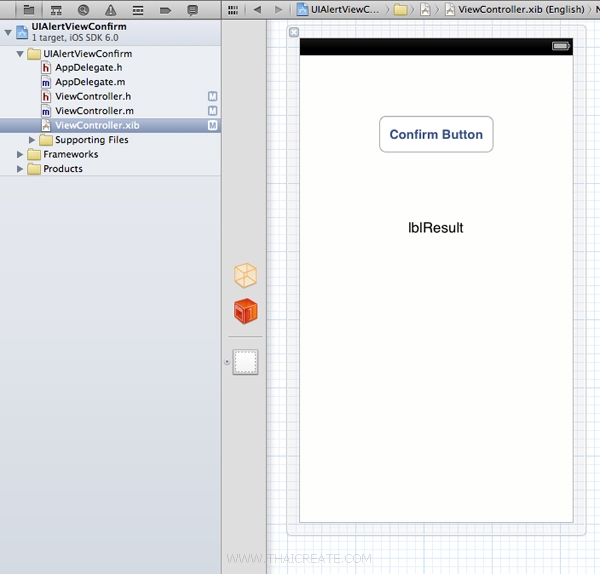Viewport: 600px width, 574px height.
Task: Go forward with the right arrow
Action: point(278,10)
